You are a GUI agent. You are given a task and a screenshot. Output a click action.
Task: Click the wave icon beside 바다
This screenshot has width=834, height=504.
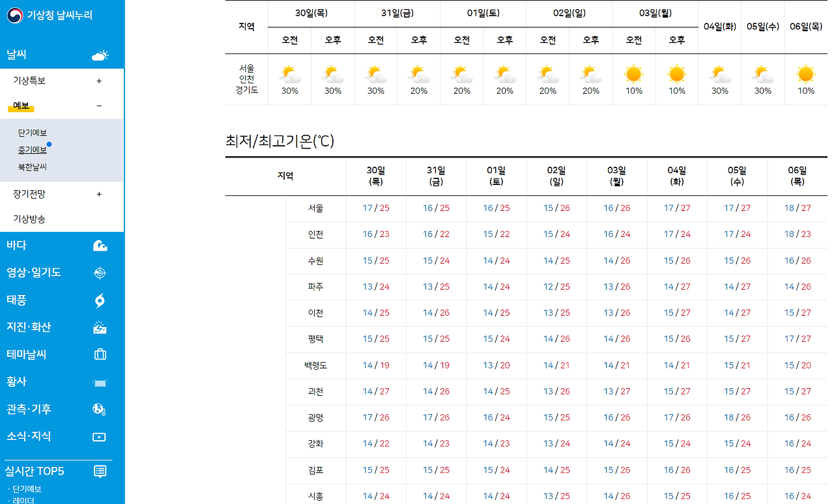coord(100,245)
